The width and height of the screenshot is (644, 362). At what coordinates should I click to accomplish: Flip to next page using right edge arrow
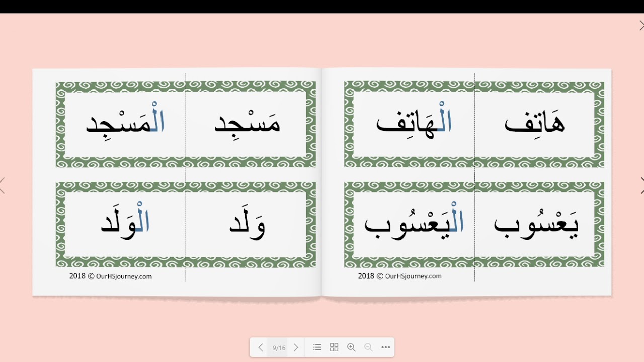coord(642,185)
